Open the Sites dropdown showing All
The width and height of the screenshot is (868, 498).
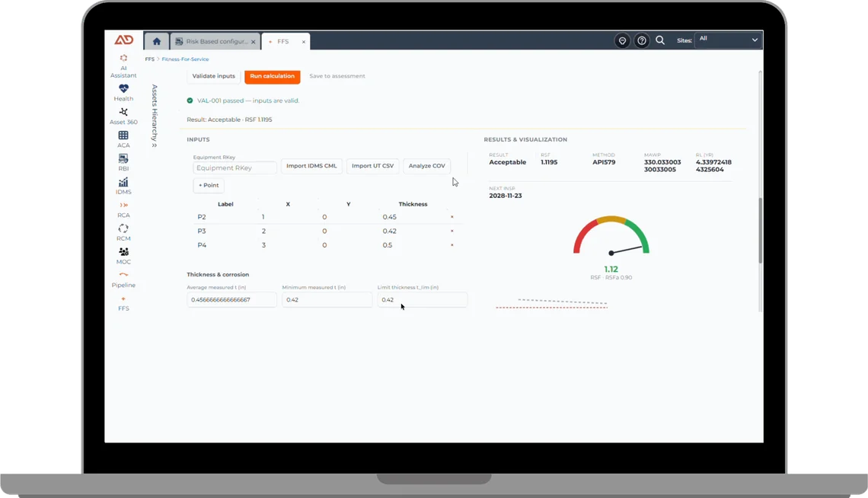click(x=729, y=40)
